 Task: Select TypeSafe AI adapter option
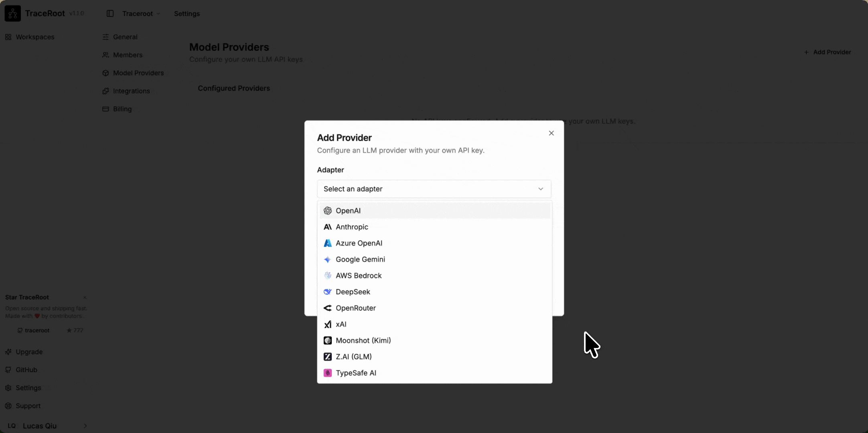coord(435,373)
